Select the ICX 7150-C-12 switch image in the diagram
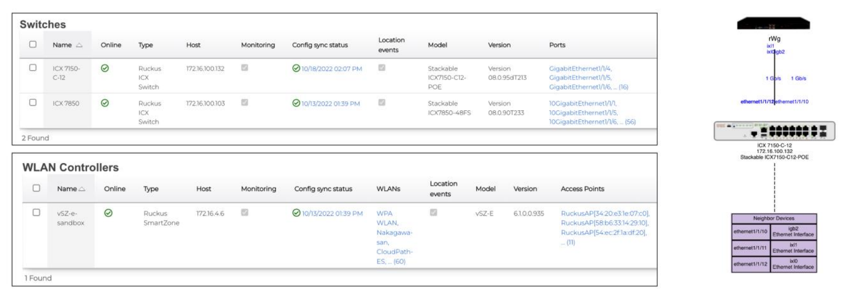 [x=774, y=131]
